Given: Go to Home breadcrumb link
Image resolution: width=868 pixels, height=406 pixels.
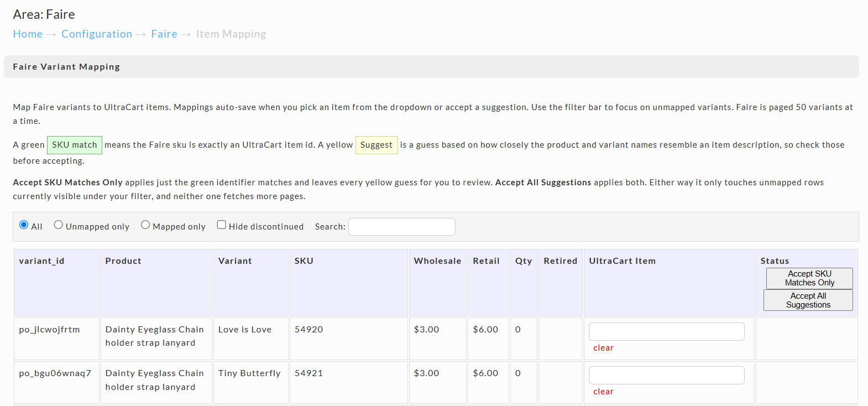Looking at the screenshot, I should (28, 34).
